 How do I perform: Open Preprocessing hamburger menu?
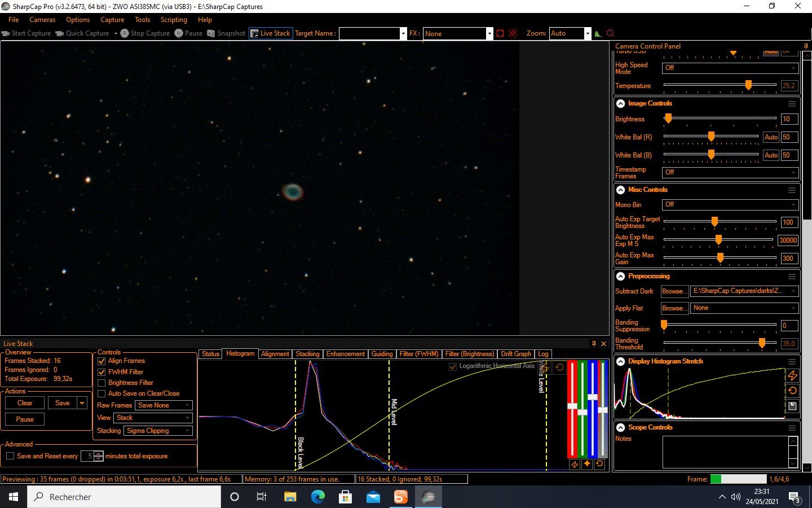792,277
